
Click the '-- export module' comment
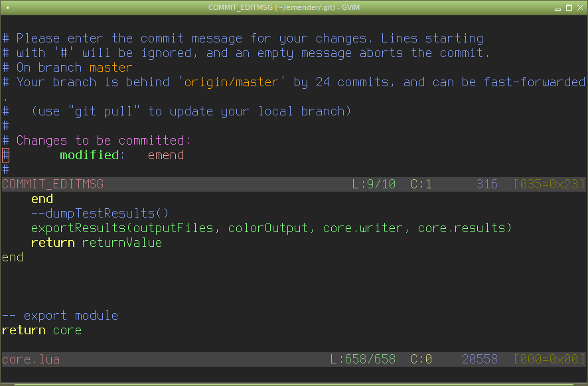[x=60, y=316]
